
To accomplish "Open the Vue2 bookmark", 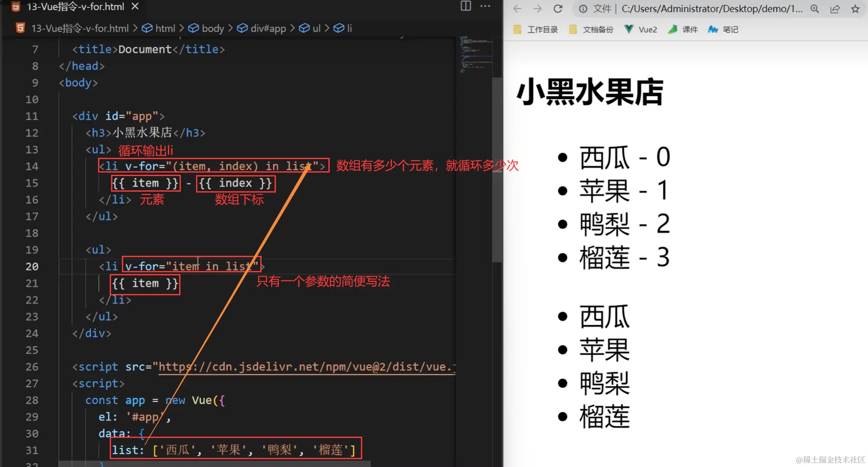I will pos(641,29).
